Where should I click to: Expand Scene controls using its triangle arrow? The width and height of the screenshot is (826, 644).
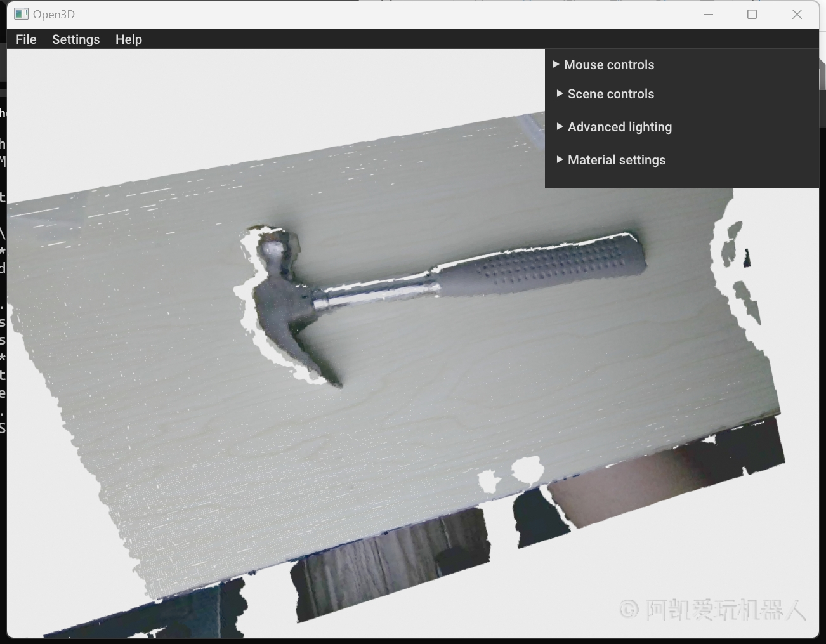click(560, 94)
